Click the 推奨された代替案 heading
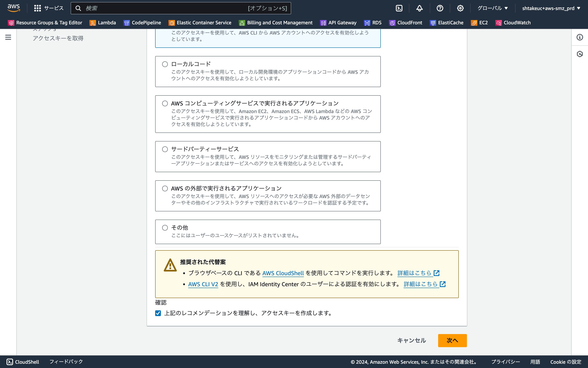This screenshot has height=368, width=588. click(x=203, y=262)
